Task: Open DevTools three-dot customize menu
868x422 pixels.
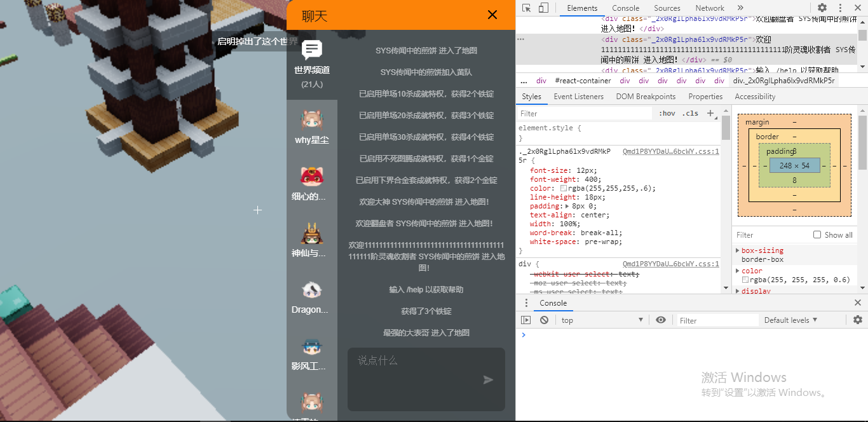Action: [840, 8]
